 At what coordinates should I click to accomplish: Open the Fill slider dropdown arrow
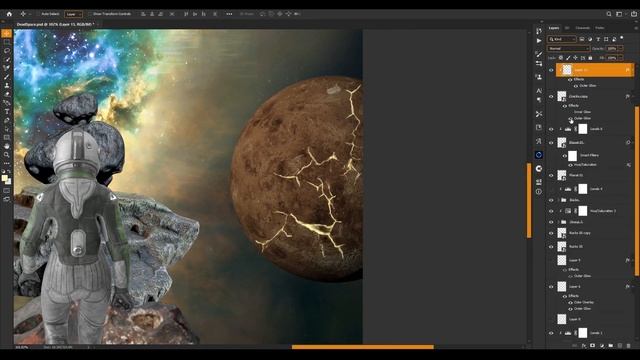(x=621, y=58)
